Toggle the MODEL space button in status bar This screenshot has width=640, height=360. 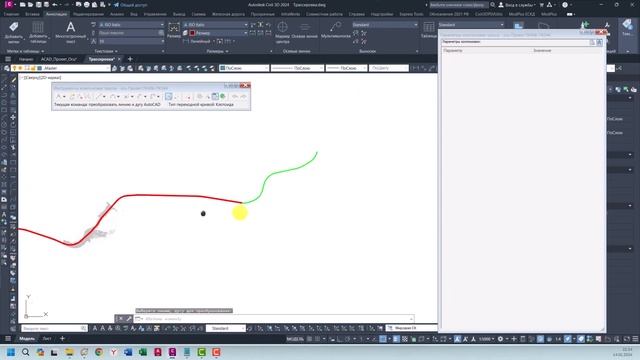295,339
